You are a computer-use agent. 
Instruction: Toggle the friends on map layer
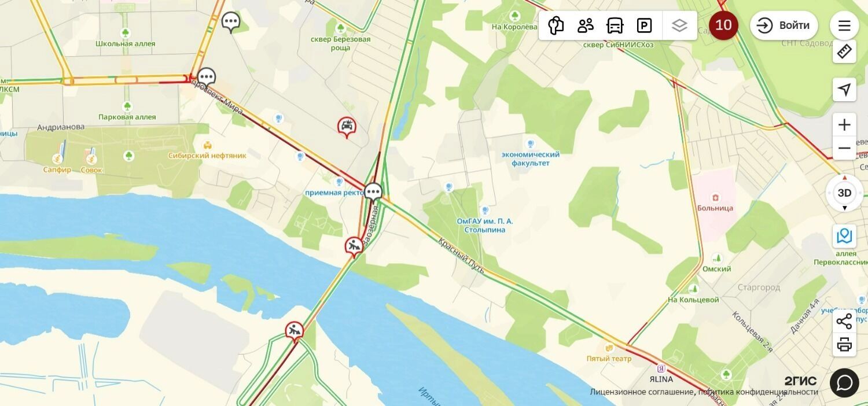(586, 25)
